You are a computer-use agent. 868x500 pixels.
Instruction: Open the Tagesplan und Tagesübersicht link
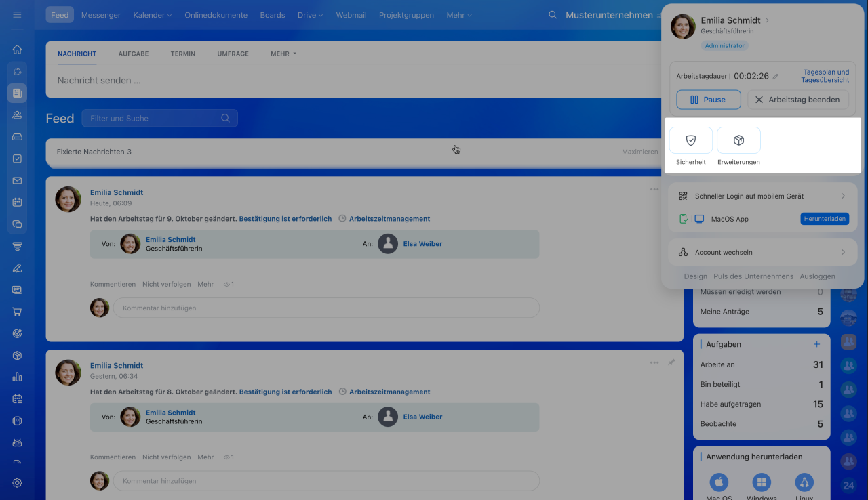coord(825,76)
